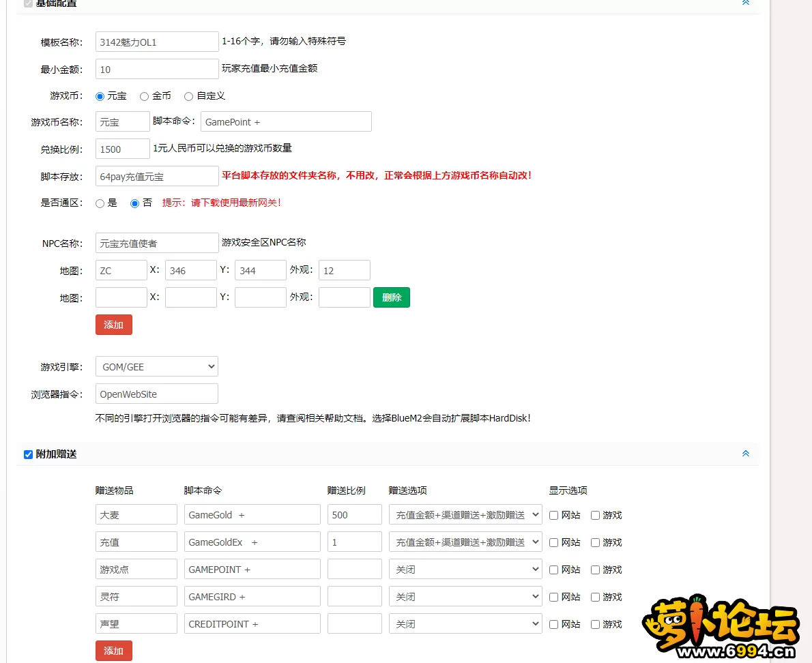Enable 游戏 display for 声望 row
Viewport: 812px width, 663px height.
tap(595, 625)
